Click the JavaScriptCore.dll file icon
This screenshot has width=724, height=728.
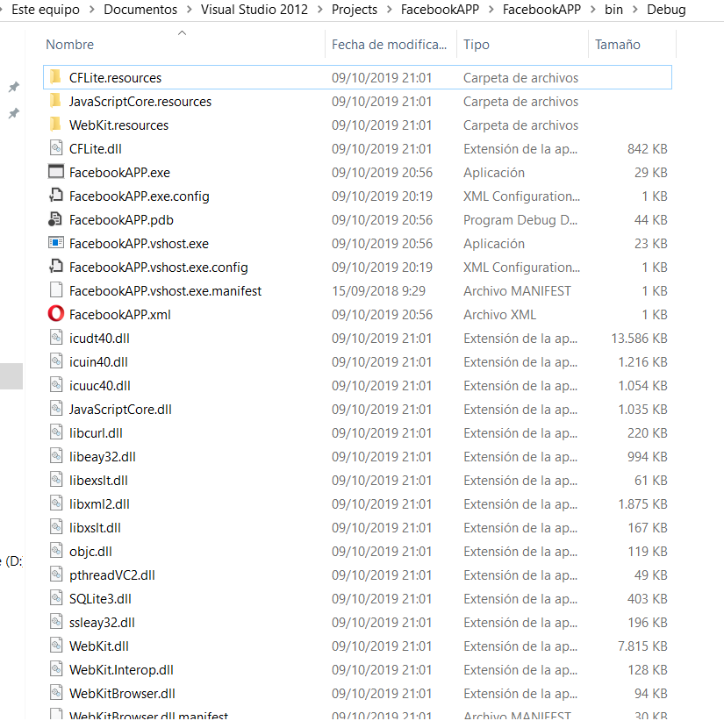click(56, 409)
